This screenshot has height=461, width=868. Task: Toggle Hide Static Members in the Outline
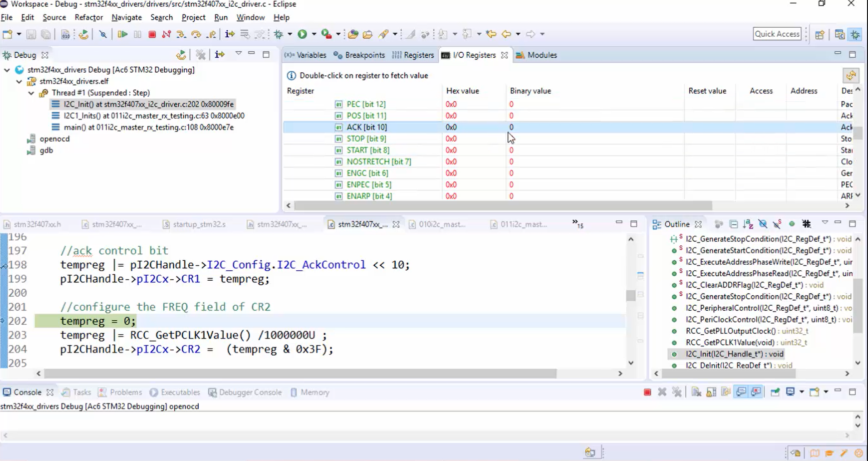pos(777,224)
